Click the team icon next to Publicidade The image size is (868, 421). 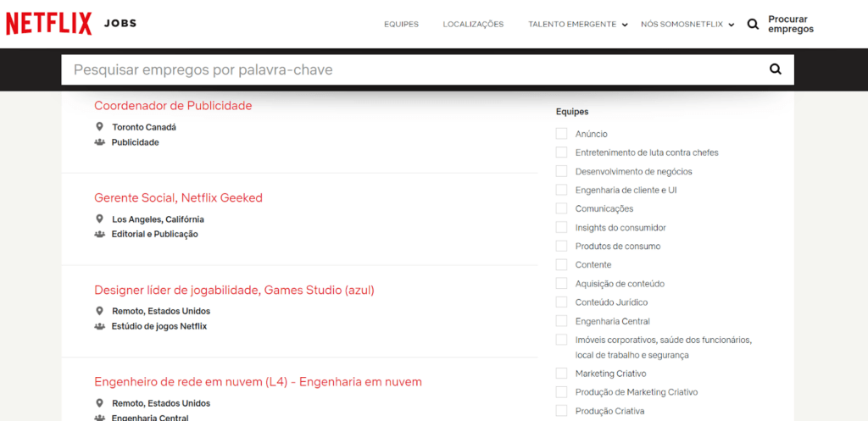(x=100, y=142)
